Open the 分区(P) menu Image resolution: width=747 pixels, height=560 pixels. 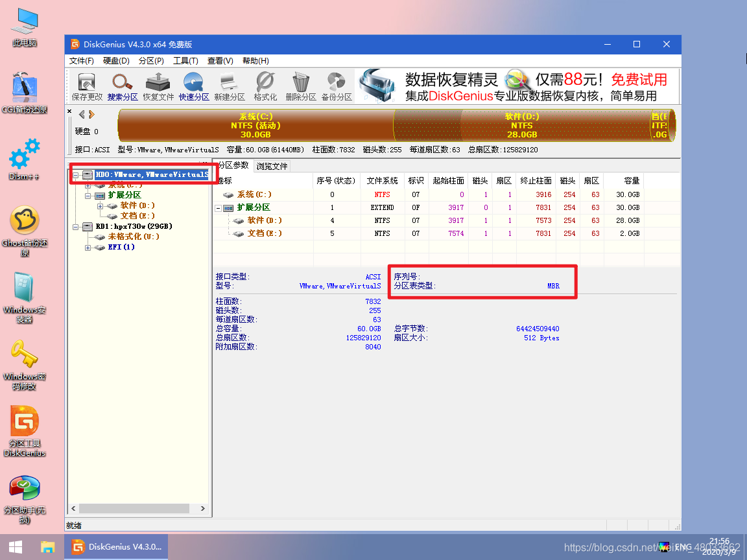tap(152, 61)
